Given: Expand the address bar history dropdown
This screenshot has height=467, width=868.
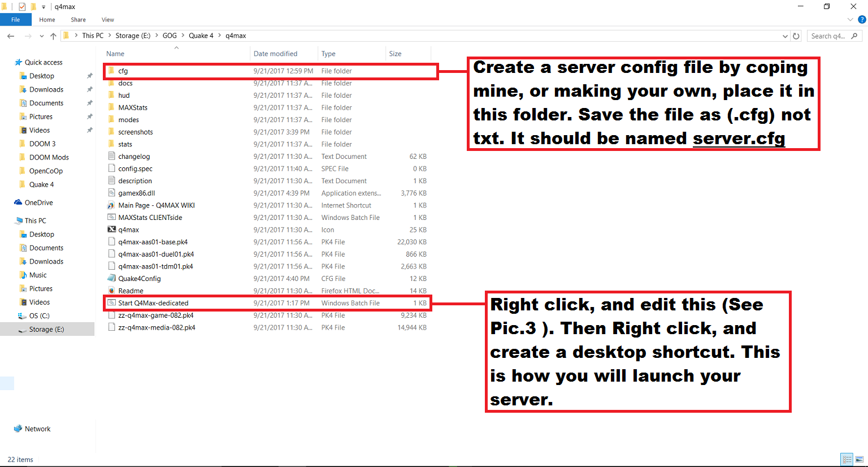Looking at the screenshot, I should coord(785,36).
